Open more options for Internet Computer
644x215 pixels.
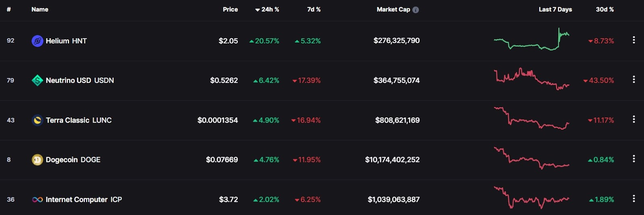click(634, 199)
